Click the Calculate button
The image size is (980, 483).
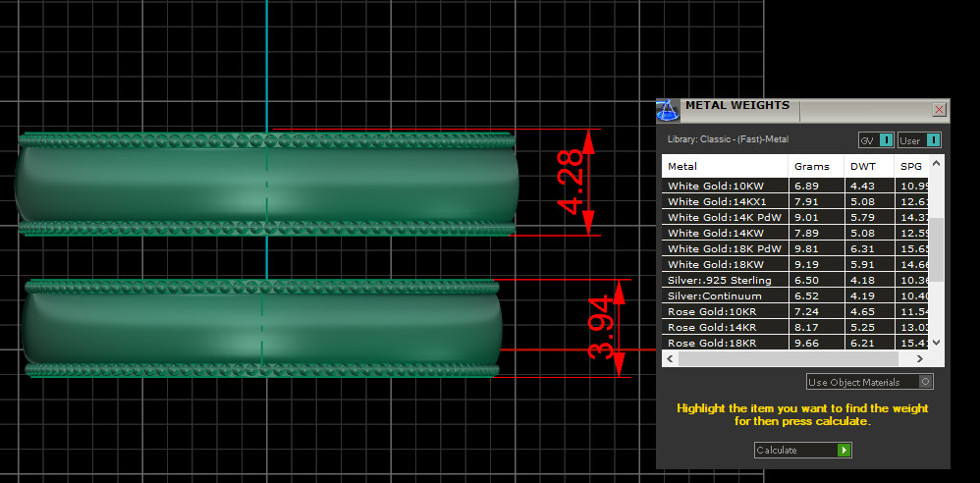tap(802, 451)
